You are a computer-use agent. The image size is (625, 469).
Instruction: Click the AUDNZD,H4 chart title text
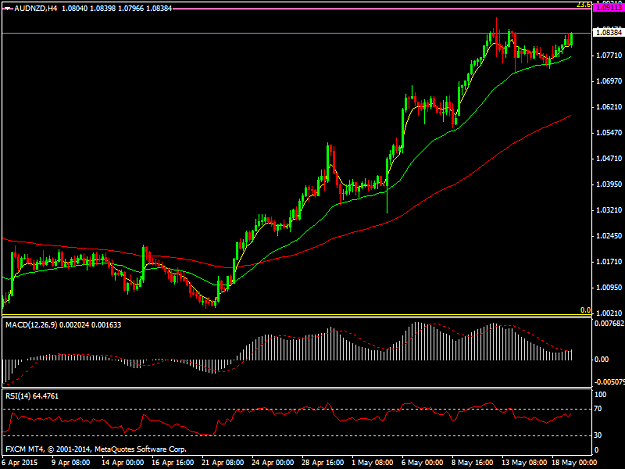pyautogui.click(x=35, y=8)
